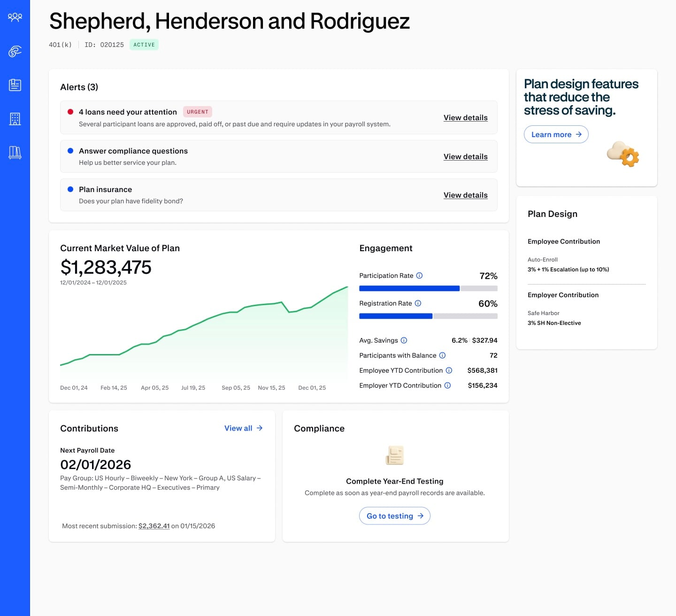Screen dimensions: 676x616
Task: Click the Participation Rate progress bar
Action: [x=428, y=288]
